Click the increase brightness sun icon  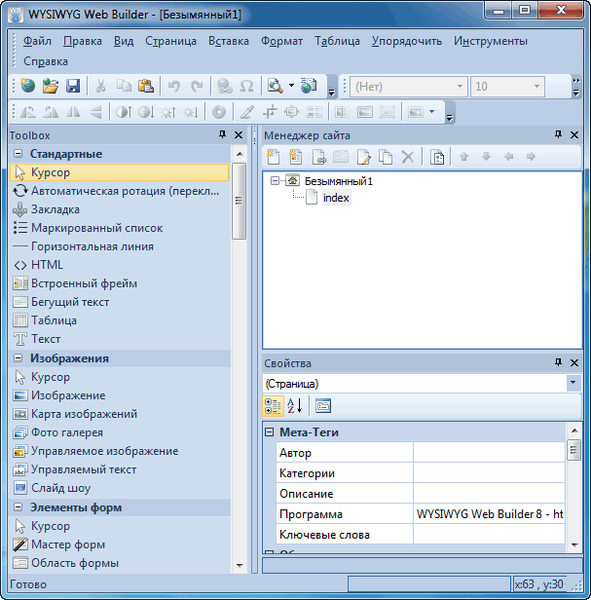pos(168,112)
